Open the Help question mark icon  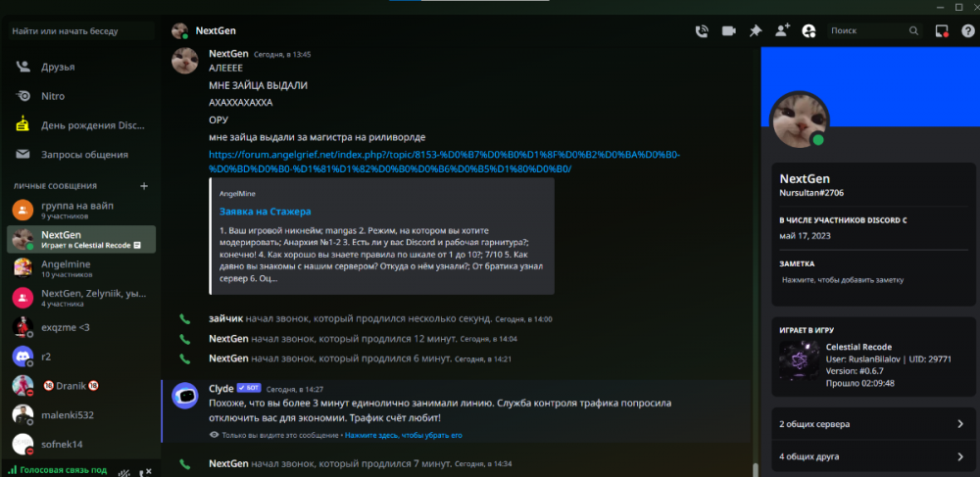click(967, 30)
